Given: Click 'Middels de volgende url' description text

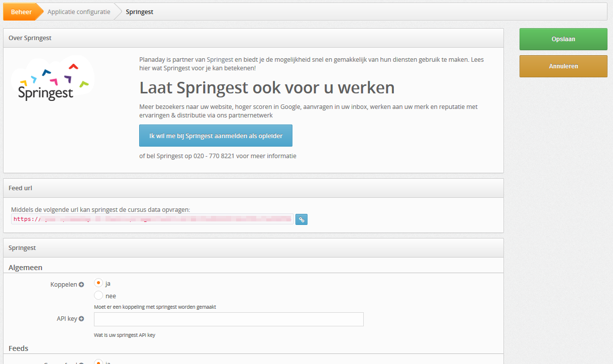Looking at the screenshot, I should [100, 209].
